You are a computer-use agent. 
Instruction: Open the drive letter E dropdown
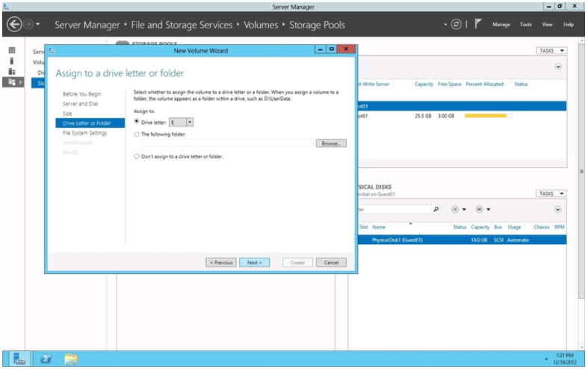click(190, 122)
